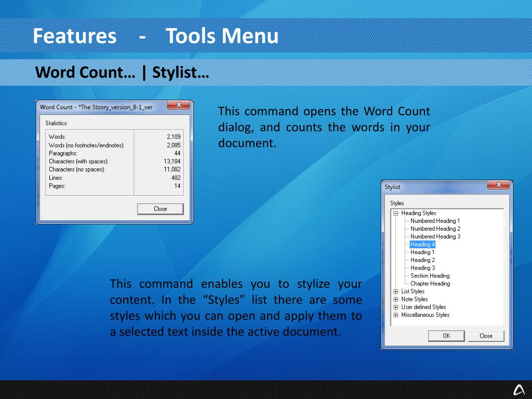Viewport: 532px width, 399px height.
Task: Click the Stylist dialog title bar
Action: [x=434, y=187]
